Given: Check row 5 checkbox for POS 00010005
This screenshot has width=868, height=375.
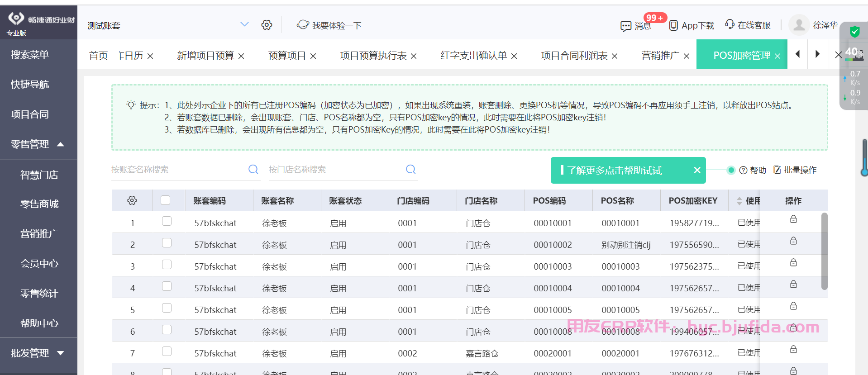Looking at the screenshot, I should coord(167,308).
